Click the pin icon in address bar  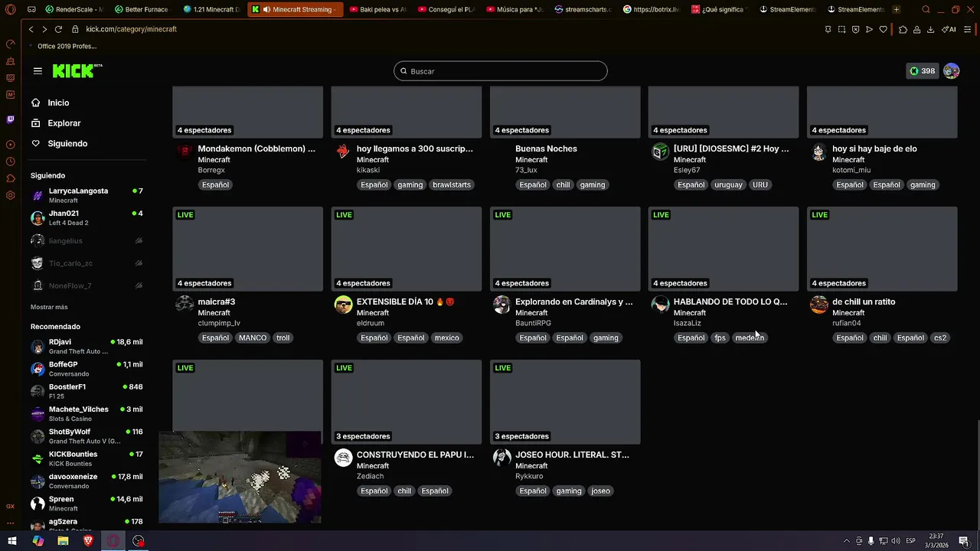[828, 29]
